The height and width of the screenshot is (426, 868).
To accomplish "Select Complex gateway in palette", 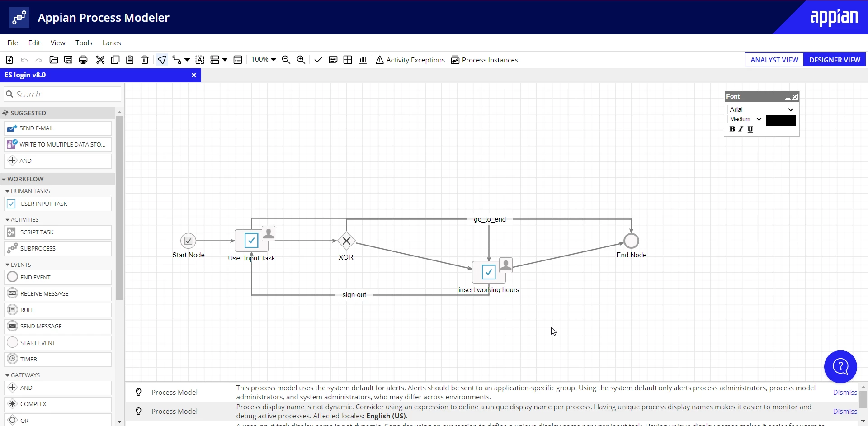I will [x=58, y=404].
